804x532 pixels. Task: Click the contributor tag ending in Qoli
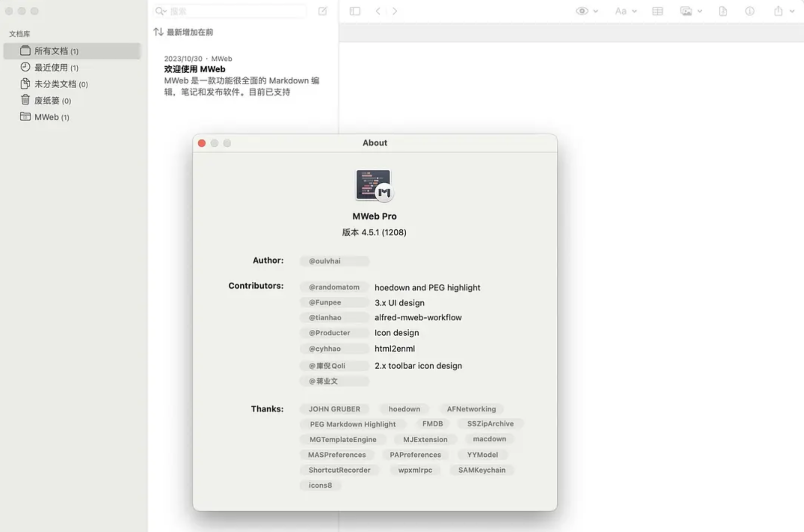coord(334,366)
